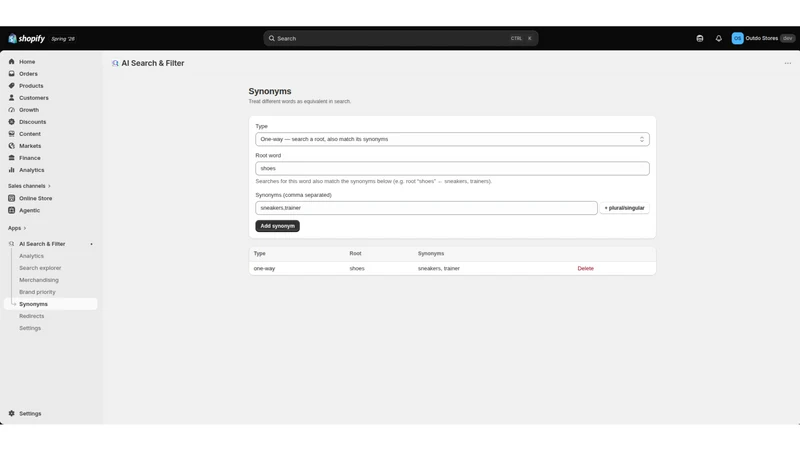Screen dimensions: 800x450
Task: Click the 'one-way' table cell
Action: click(264, 268)
